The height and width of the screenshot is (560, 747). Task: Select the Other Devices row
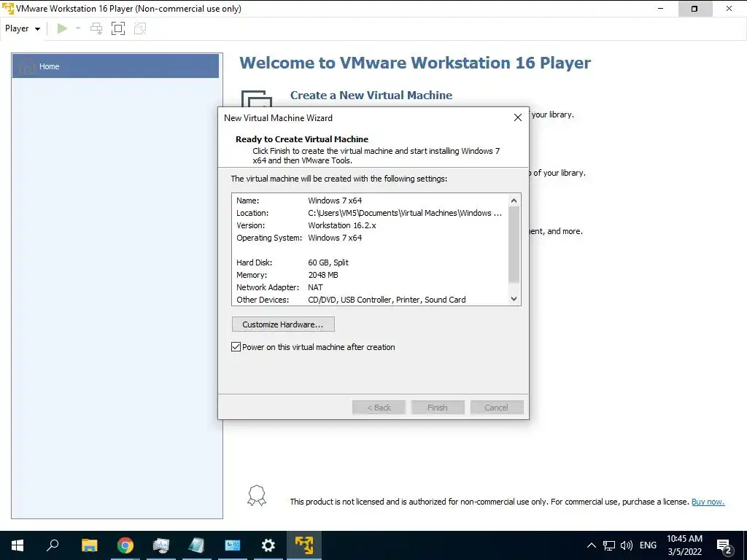click(x=370, y=300)
